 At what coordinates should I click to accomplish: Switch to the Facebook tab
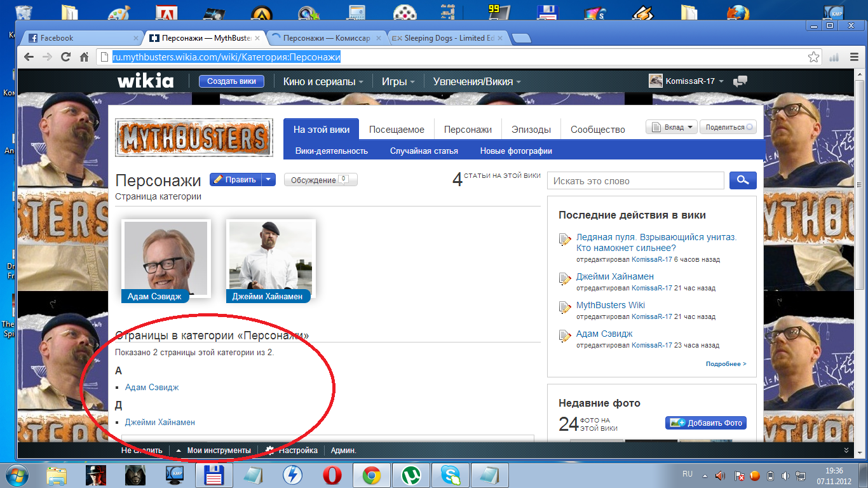click(81, 38)
